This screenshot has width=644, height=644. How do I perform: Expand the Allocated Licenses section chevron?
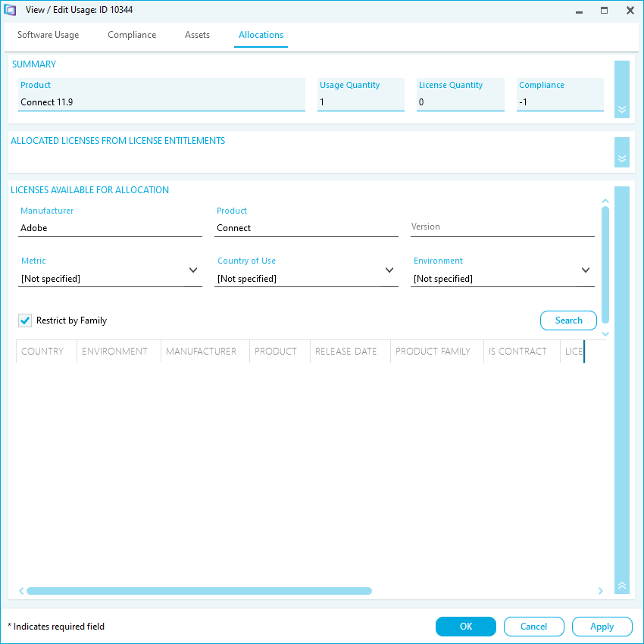pos(622,159)
